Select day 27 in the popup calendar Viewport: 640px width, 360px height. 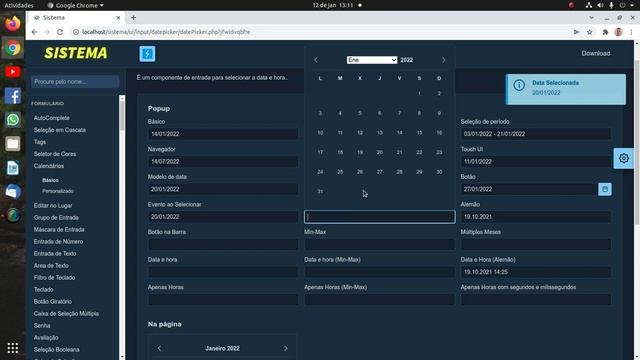click(x=380, y=172)
